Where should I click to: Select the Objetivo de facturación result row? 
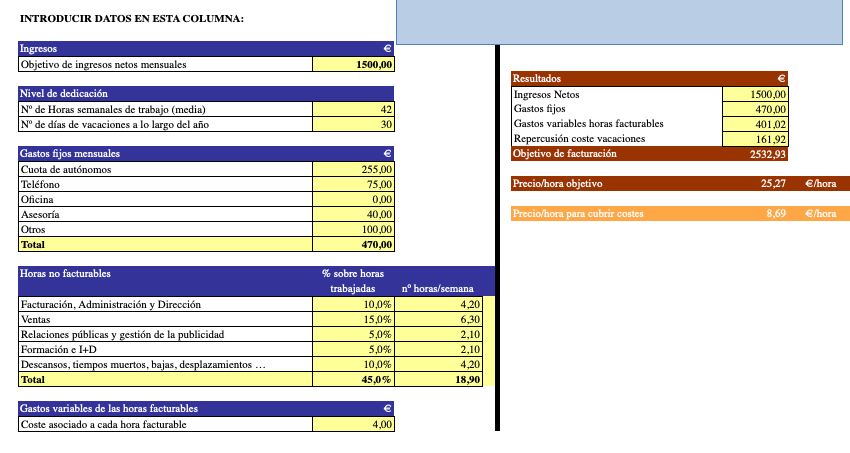click(x=650, y=154)
